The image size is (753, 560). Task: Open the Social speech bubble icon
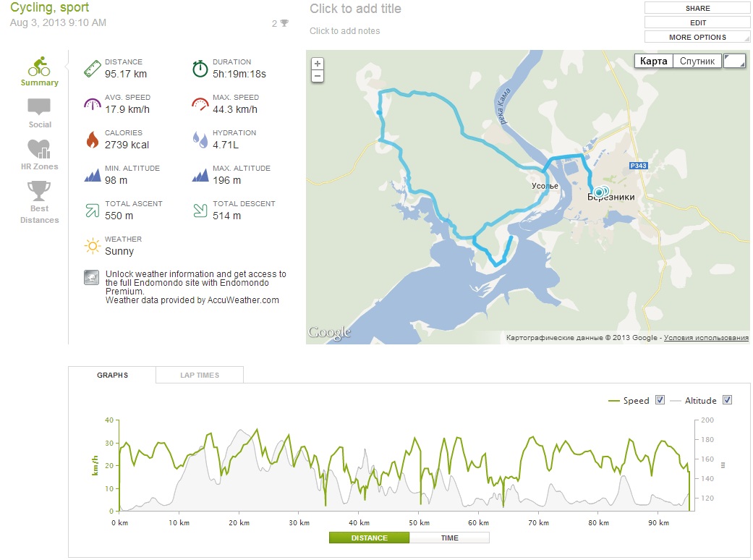coord(40,107)
